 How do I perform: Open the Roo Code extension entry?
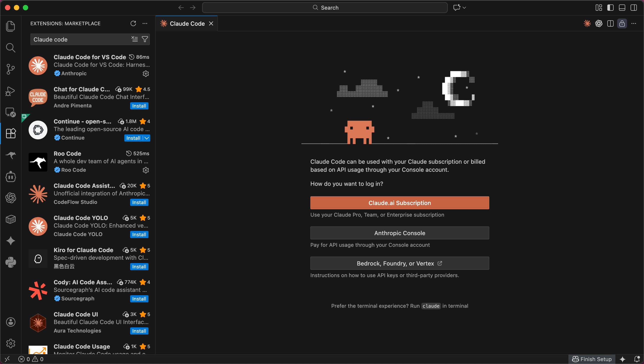tap(88, 162)
